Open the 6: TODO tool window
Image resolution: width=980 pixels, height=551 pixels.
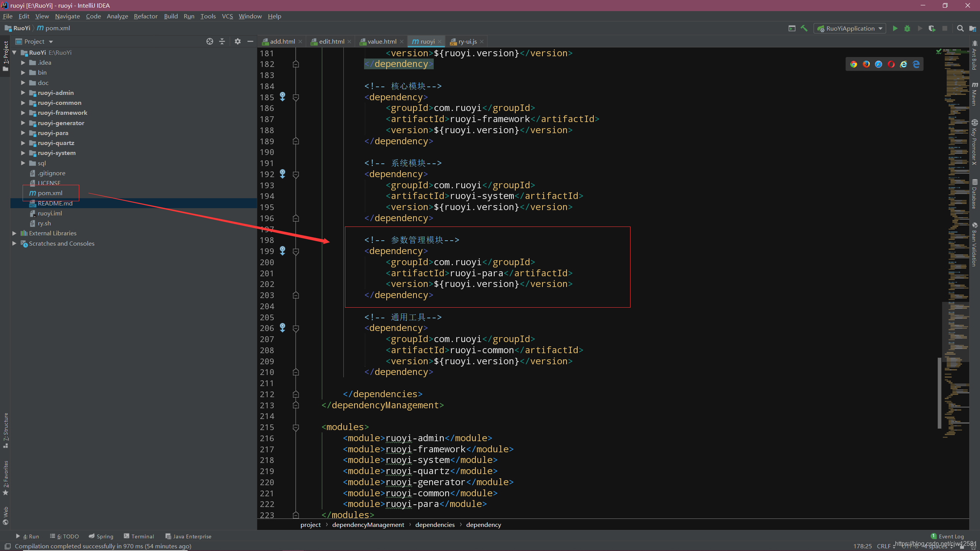[64, 536]
